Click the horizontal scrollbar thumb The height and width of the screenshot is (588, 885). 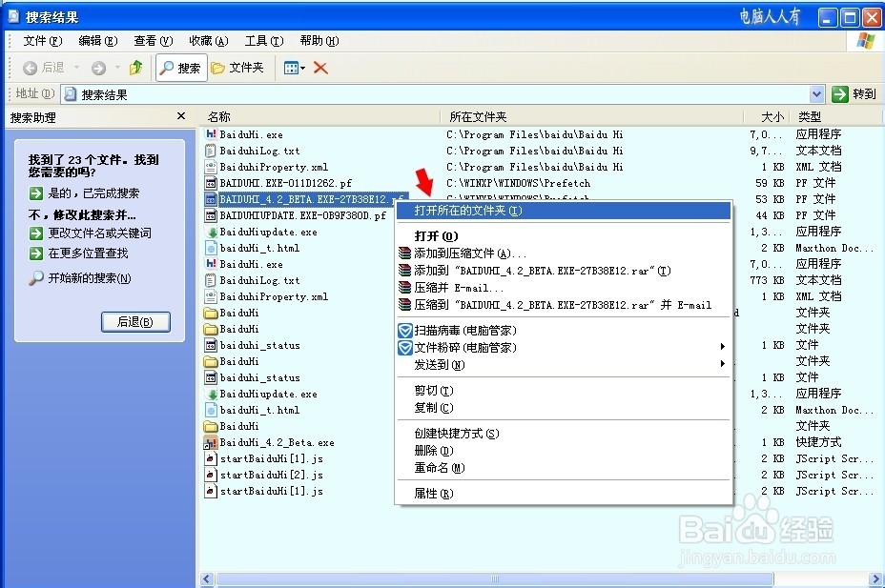point(494,579)
